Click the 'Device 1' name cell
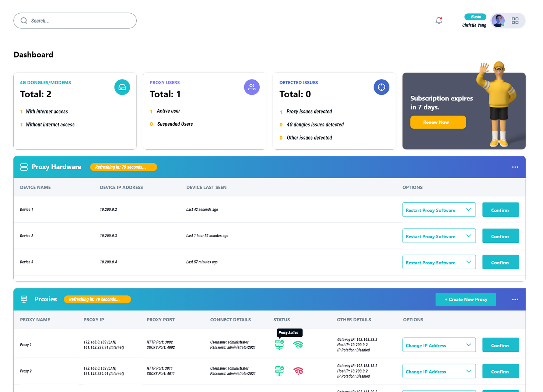543x392 pixels. pyautogui.click(x=27, y=210)
